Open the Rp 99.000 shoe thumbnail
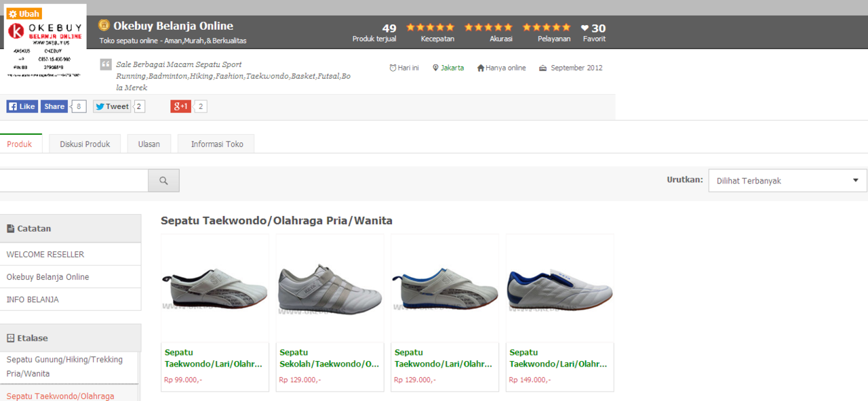 point(215,289)
